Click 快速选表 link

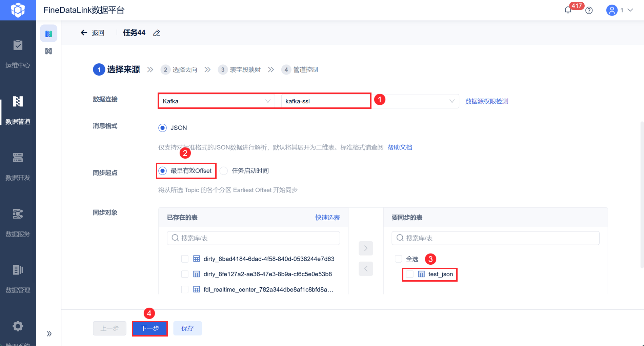click(327, 218)
